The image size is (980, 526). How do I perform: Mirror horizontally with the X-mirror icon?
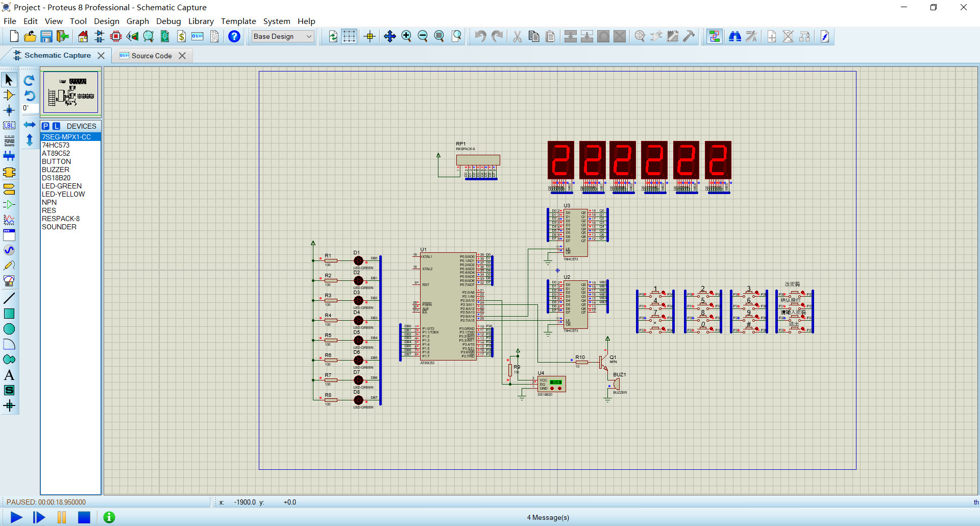[x=29, y=125]
